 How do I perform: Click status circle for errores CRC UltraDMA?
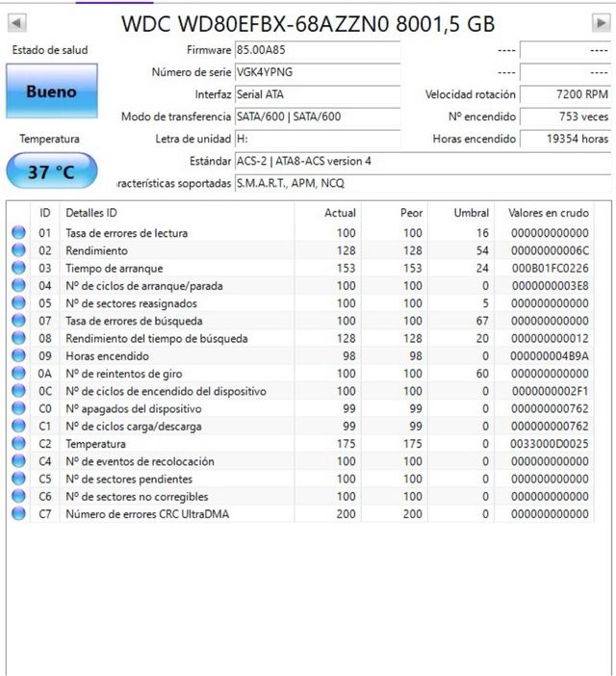click(x=18, y=514)
